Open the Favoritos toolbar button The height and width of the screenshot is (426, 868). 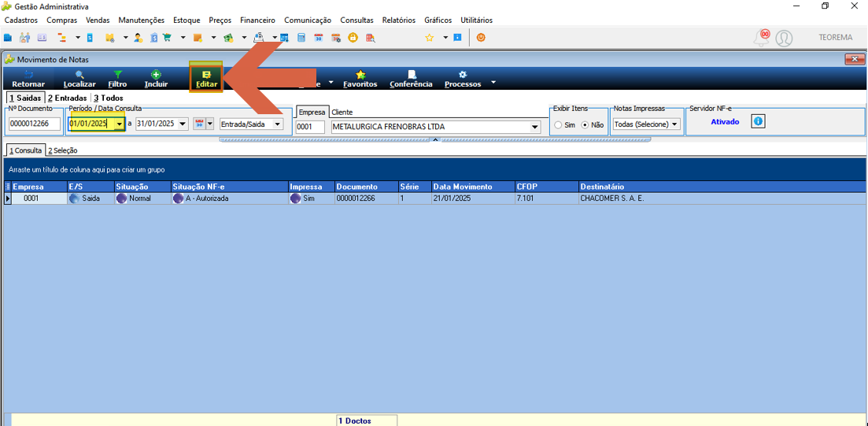point(360,80)
